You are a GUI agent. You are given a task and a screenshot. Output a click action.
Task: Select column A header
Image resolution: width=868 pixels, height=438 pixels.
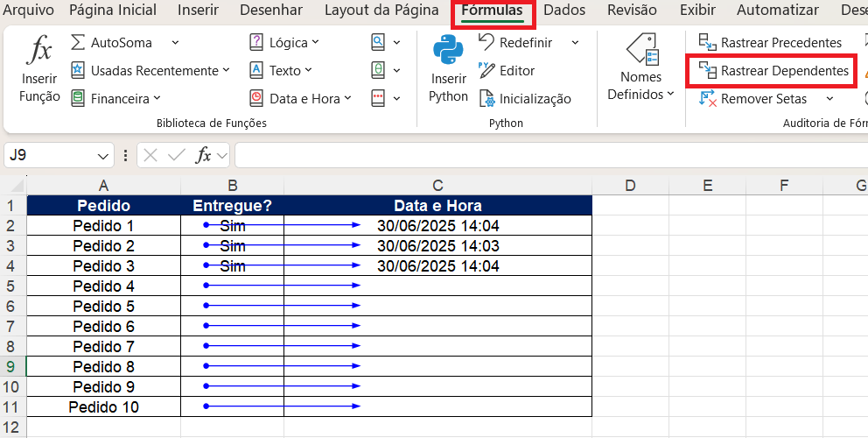pyautogui.click(x=103, y=186)
